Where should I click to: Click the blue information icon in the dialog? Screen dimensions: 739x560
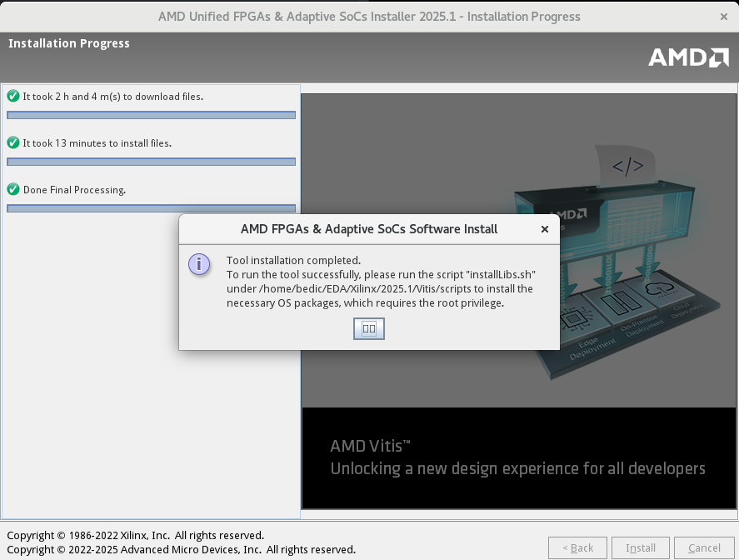pyautogui.click(x=199, y=264)
